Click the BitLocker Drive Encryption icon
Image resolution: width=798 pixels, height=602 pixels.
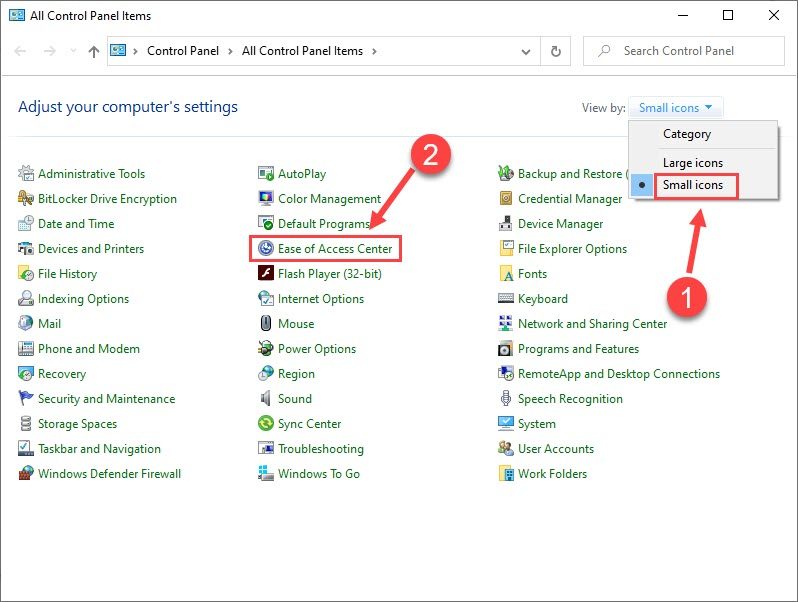click(26, 199)
